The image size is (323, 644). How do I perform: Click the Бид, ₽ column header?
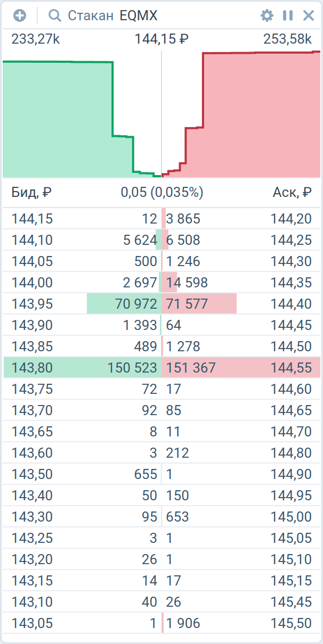31,192
